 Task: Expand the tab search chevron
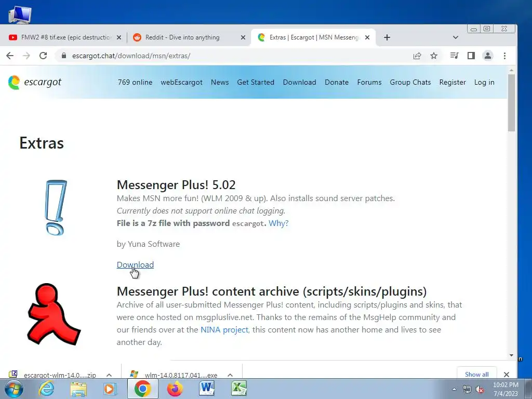click(455, 37)
